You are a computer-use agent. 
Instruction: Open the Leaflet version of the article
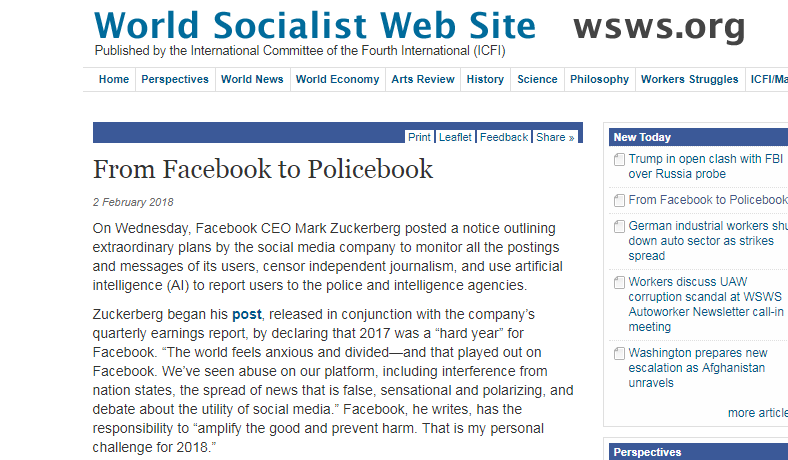(x=455, y=137)
